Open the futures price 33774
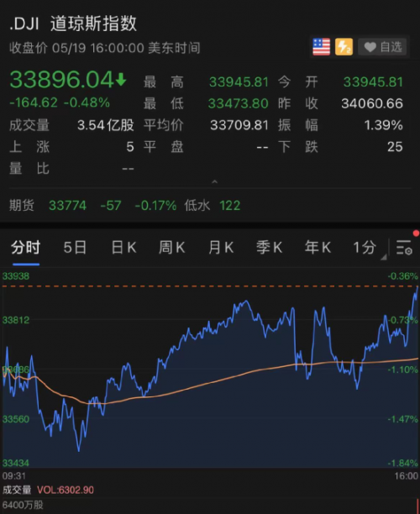 [67, 206]
